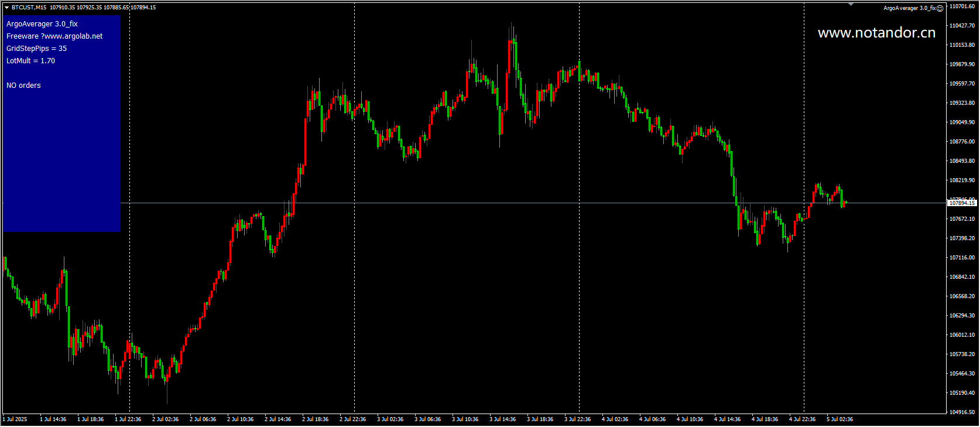The image size is (980, 427).
Task: Click the 2 Jul 06:36 time label
Action: (x=203, y=419)
